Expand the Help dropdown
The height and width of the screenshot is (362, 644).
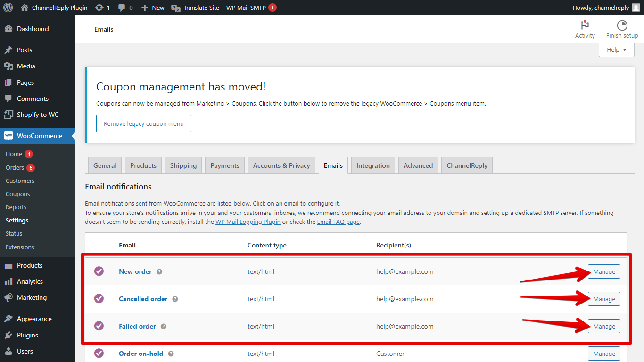click(617, 50)
